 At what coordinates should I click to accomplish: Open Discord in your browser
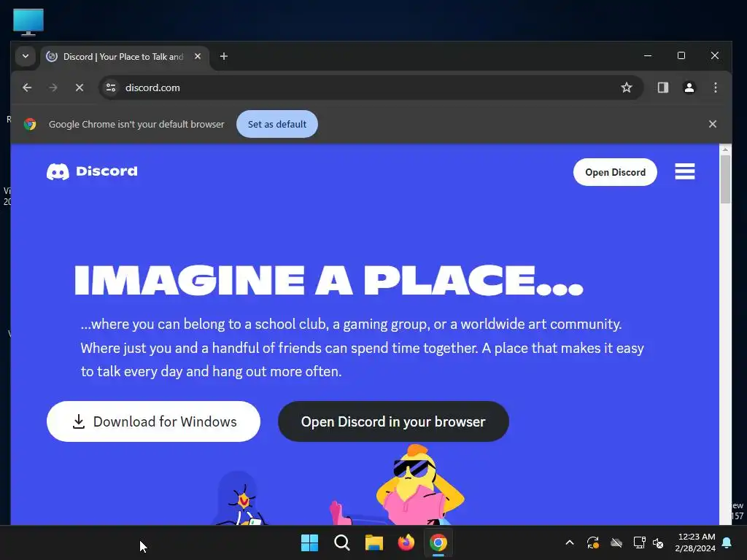[x=393, y=421]
